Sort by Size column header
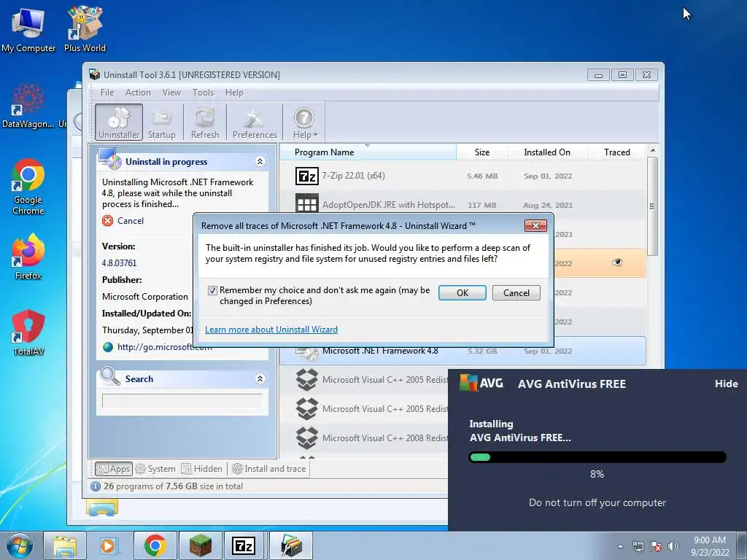The height and width of the screenshot is (560, 747). click(x=482, y=152)
